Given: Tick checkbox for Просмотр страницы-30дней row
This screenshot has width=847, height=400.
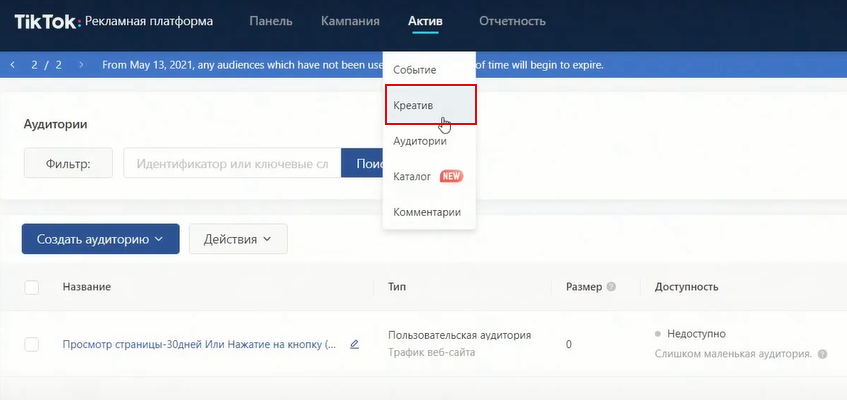Looking at the screenshot, I should (32, 344).
